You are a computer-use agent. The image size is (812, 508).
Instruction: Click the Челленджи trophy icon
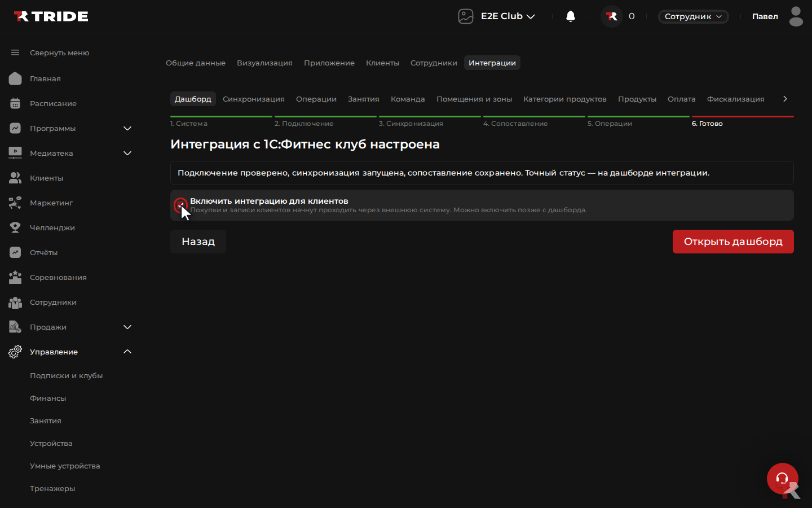click(15, 227)
